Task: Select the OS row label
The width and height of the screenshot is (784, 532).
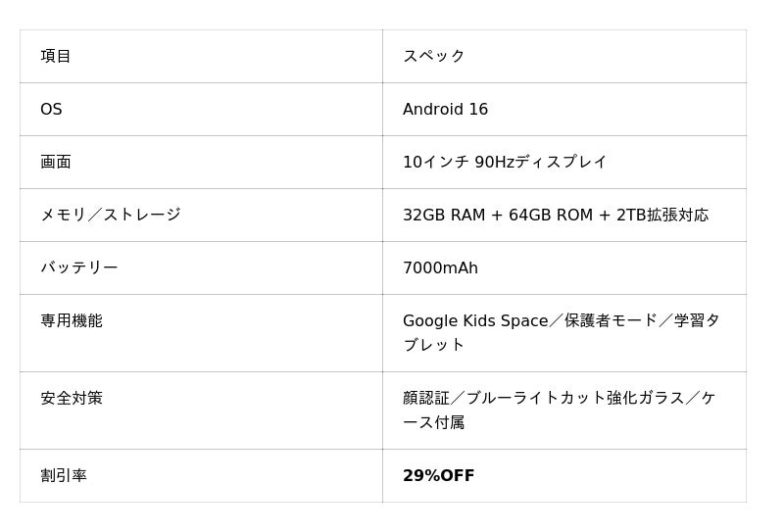Action: 51,109
